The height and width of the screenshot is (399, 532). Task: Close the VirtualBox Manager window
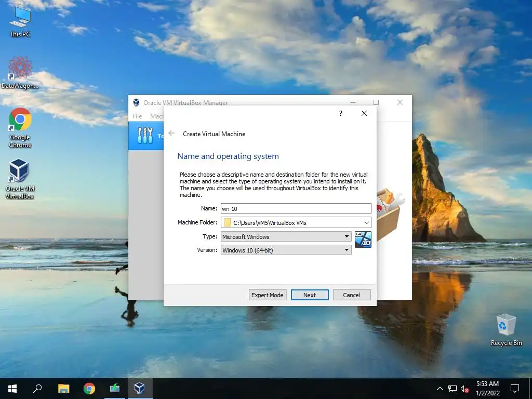[x=400, y=102]
